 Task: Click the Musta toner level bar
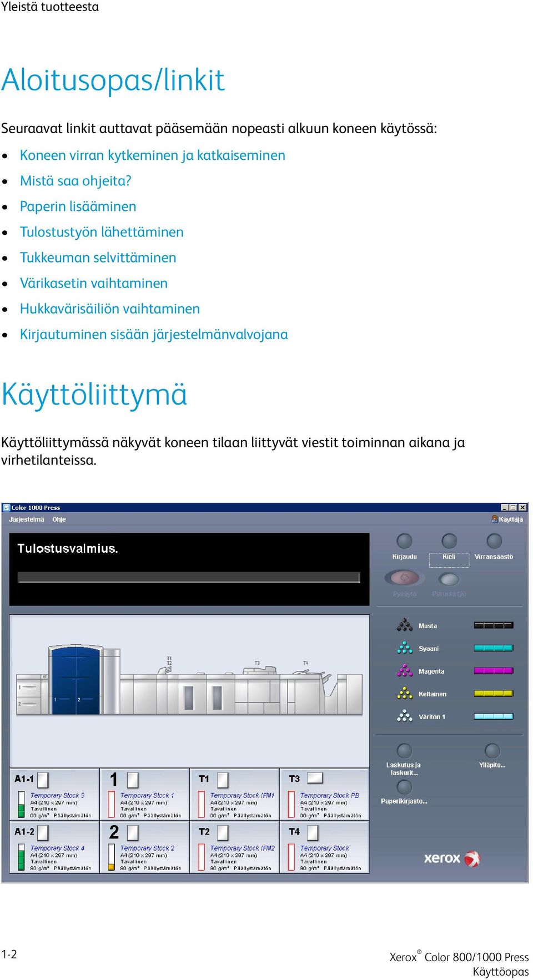494,625
